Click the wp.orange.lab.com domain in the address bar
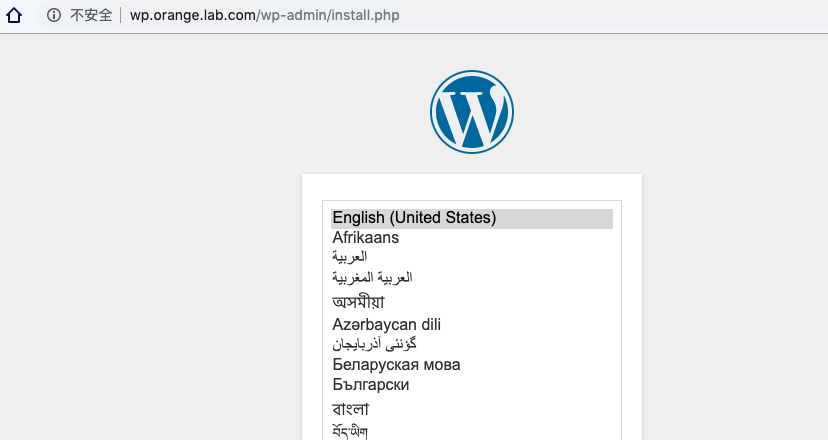Image resolution: width=828 pixels, height=440 pixels. click(193, 15)
